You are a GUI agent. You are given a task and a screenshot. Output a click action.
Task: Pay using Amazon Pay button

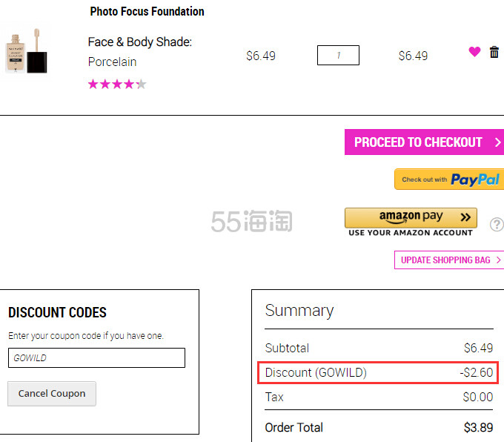click(x=411, y=218)
